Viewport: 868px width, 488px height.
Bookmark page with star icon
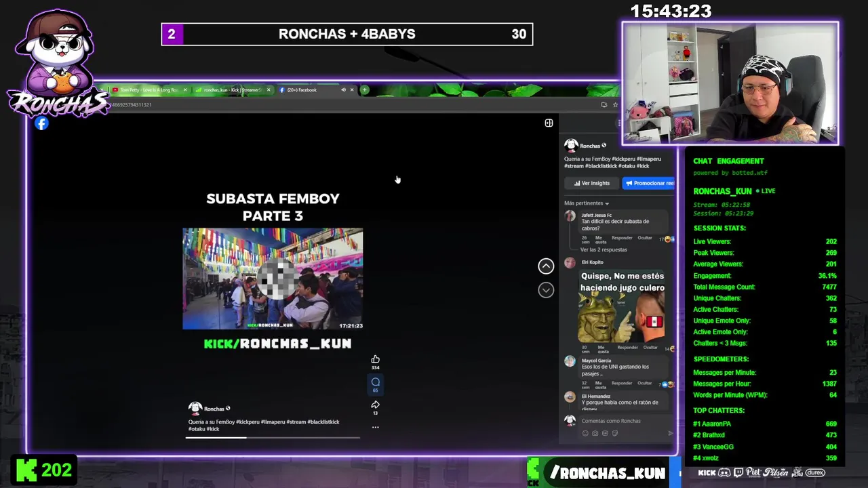[x=615, y=104]
